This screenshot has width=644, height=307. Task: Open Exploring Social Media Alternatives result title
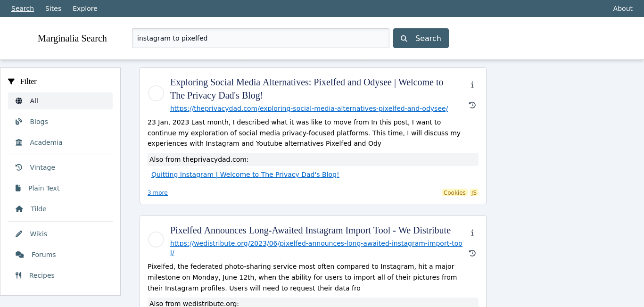(x=306, y=89)
